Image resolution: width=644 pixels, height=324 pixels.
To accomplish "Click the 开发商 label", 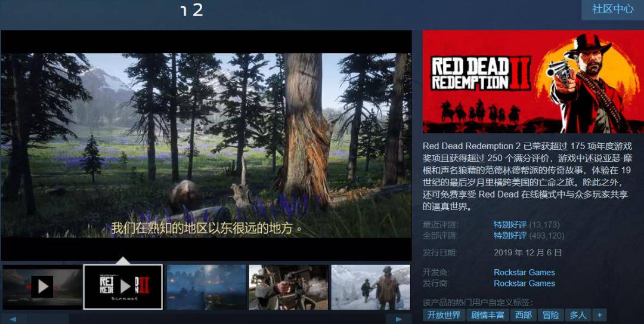I will pos(436,272).
